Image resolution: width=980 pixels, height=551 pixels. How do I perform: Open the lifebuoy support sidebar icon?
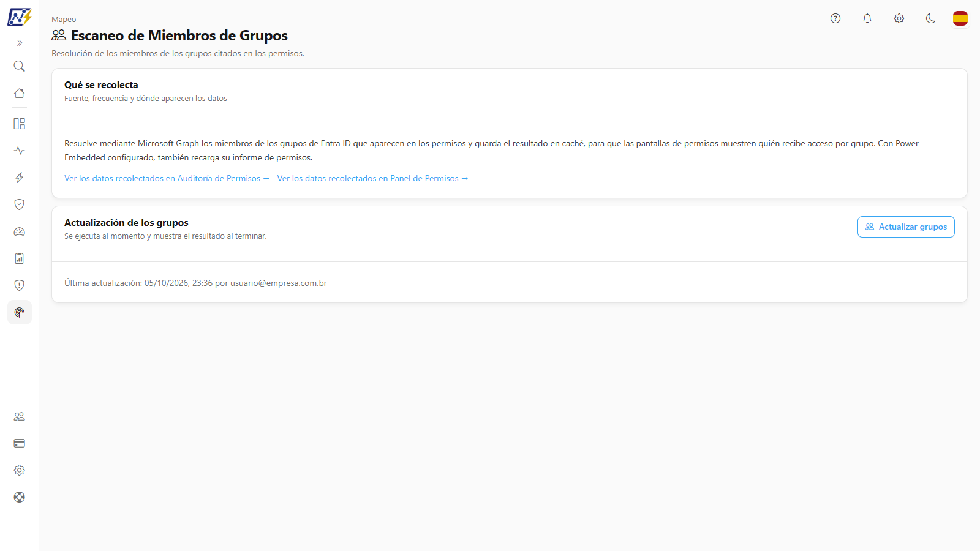(x=20, y=497)
